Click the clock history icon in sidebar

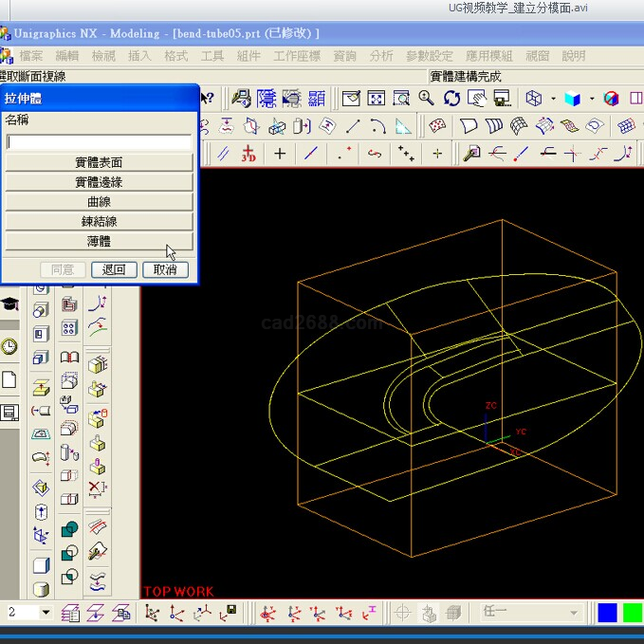click(x=9, y=347)
